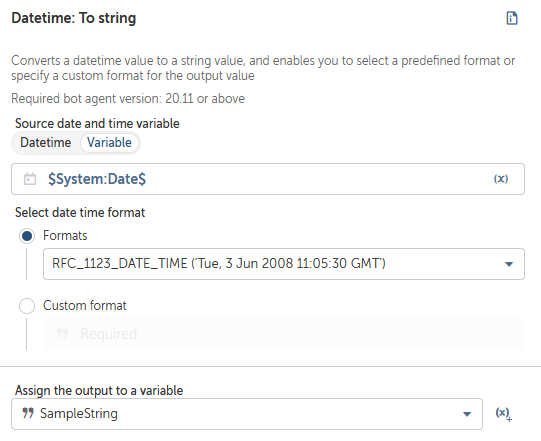Click the Custom format option label
The image size is (541, 441).
click(85, 306)
